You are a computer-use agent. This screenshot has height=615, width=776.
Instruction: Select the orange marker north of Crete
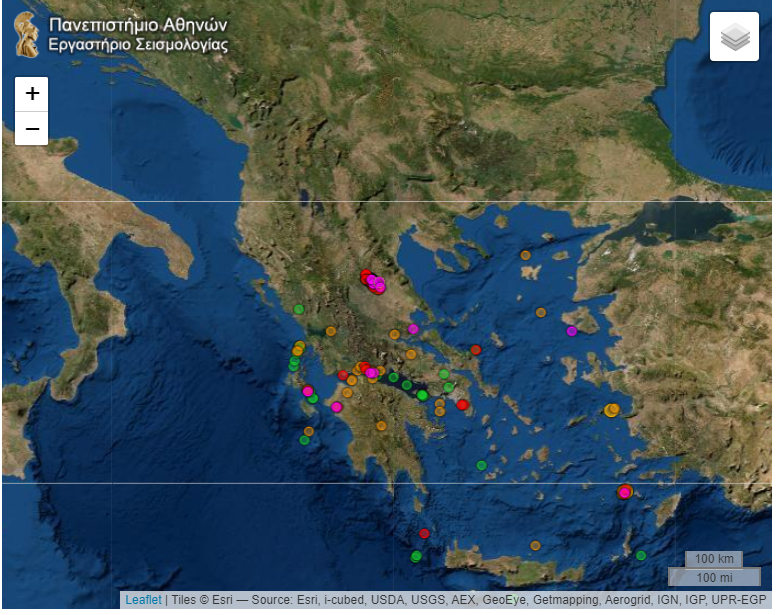pyautogui.click(x=535, y=546)
